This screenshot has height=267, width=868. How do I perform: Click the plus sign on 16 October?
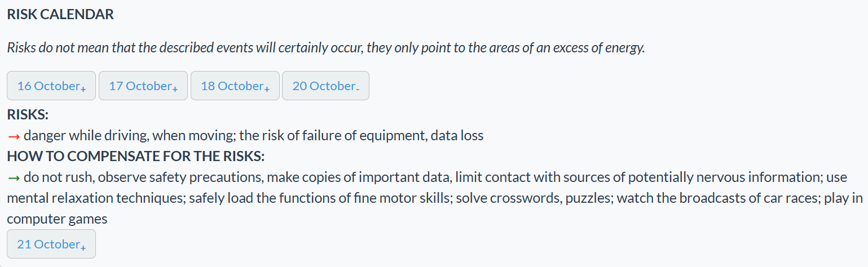click(x=83, y=89)
